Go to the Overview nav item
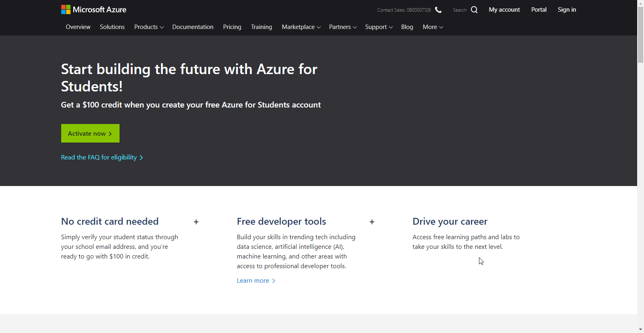Image resolution: width=644 pixels, height=333 pixels. pyautogui.click(x=78, y=27)
